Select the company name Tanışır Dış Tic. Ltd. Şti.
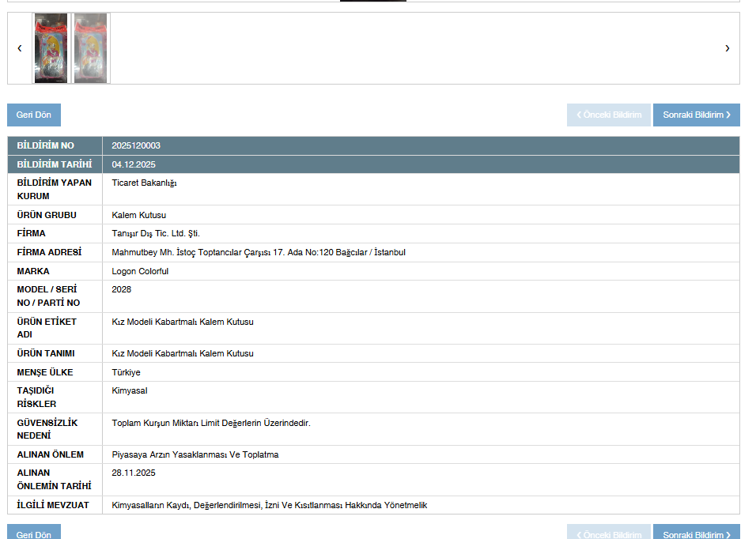Viewport: 756px width, 539px height. click(x=156, y=233)
